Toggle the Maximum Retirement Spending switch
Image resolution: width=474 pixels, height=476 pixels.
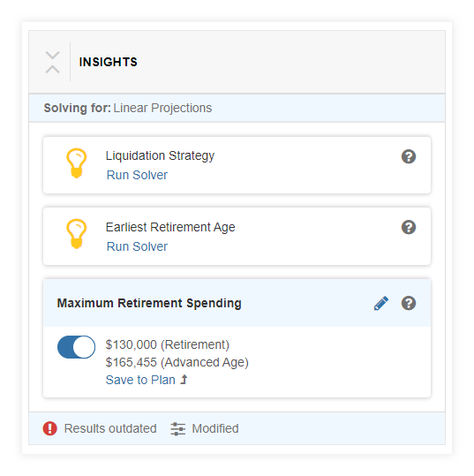click(76, 347)
